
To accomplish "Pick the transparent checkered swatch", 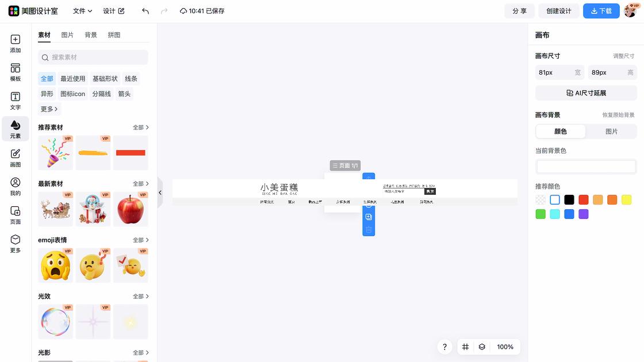I will [x=540, y=200].
